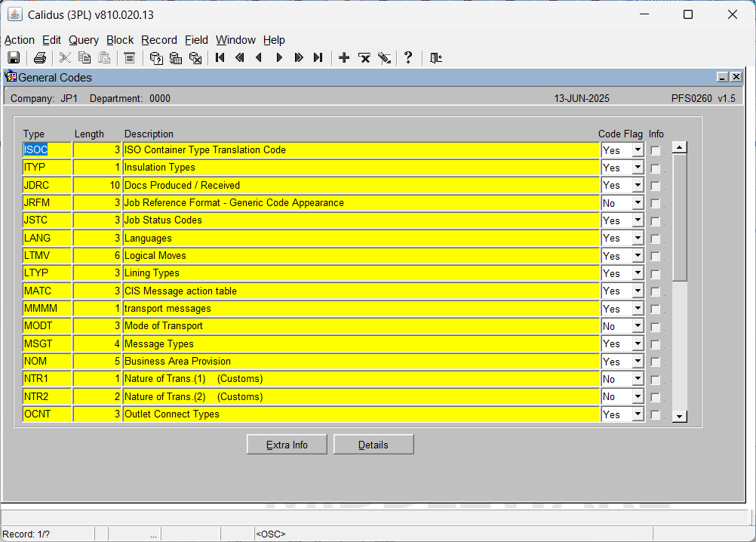Image resolution: width=756 pixels, height=542 pixels.
Task: Tick the Info checkbox for MODT
Action: pos(655,327)
